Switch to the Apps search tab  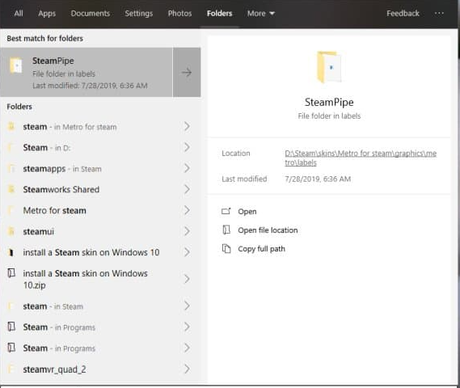tap(47, 13)
